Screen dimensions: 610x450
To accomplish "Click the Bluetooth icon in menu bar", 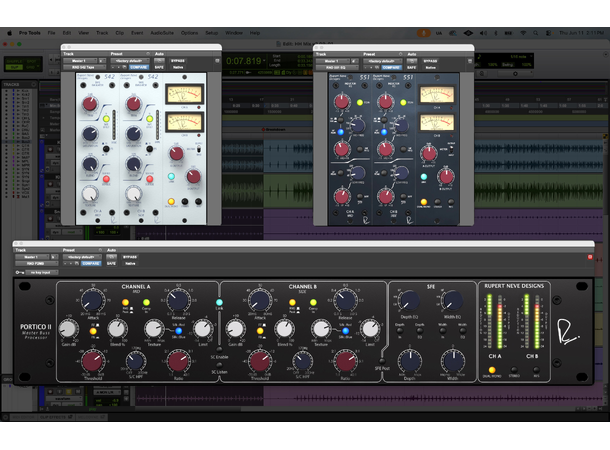I will 496,33.
